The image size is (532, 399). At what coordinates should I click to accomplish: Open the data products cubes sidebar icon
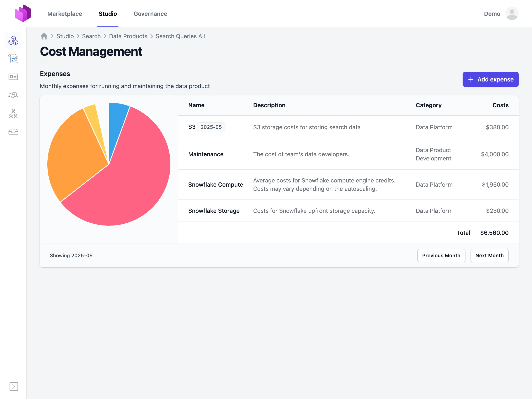coord(13,41)
